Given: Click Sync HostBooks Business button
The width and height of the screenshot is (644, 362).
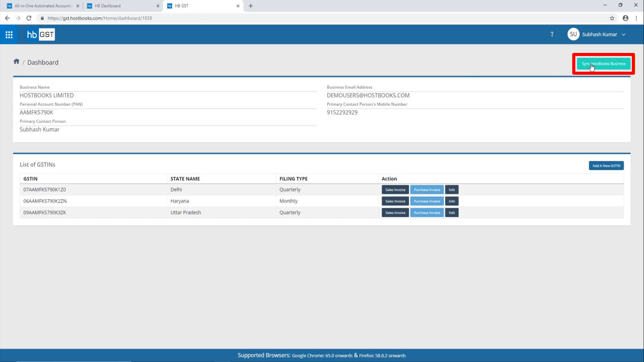Looking at the screenshot, I should [603, 64].
